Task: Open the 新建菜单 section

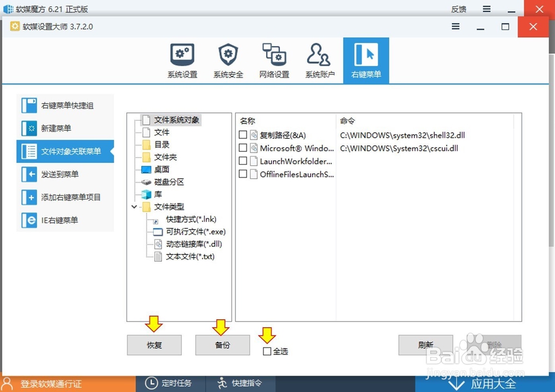Action: click(61, 128)
